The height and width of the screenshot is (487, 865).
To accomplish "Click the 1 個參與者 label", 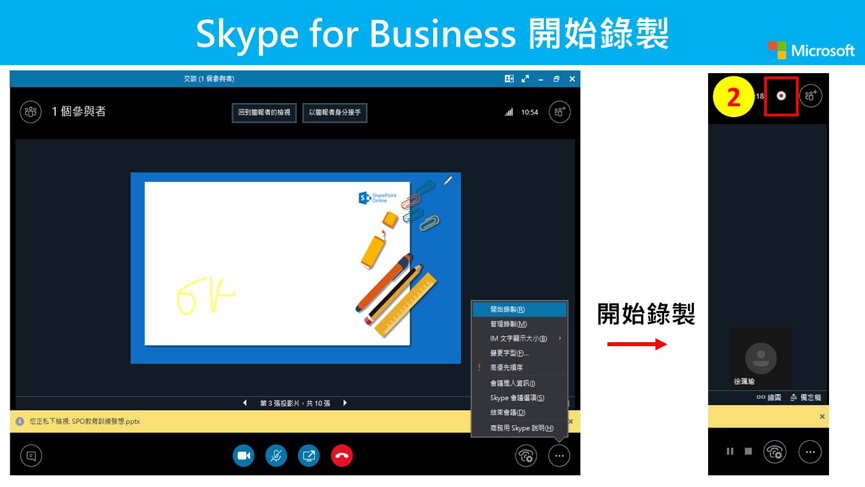I will click(x=78, y=111).
